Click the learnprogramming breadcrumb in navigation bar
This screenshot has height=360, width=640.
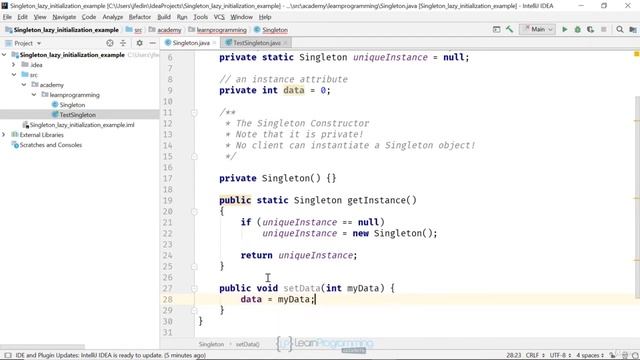tap(218, 30)
